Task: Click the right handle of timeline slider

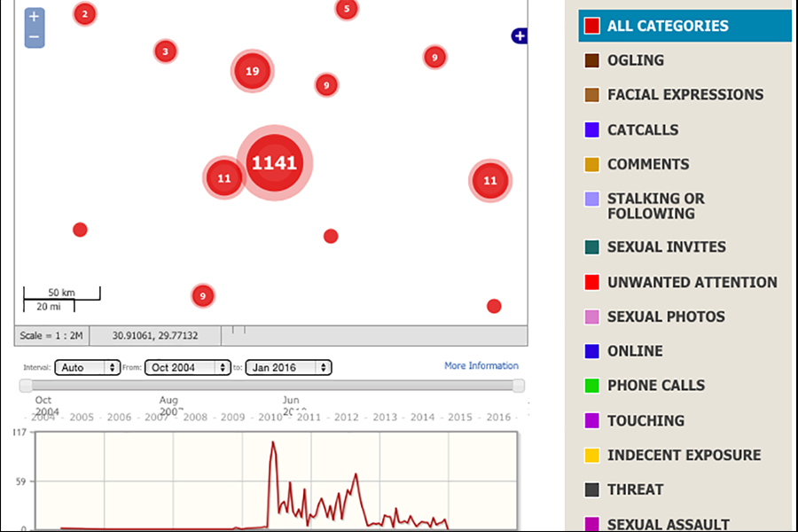Action: tap(518, 386)
